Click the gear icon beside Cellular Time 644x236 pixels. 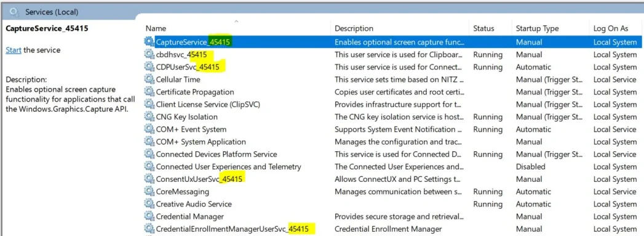pos(149,79)
